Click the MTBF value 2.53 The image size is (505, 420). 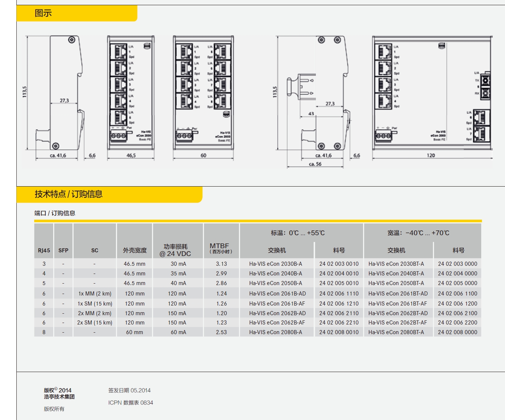221,332
